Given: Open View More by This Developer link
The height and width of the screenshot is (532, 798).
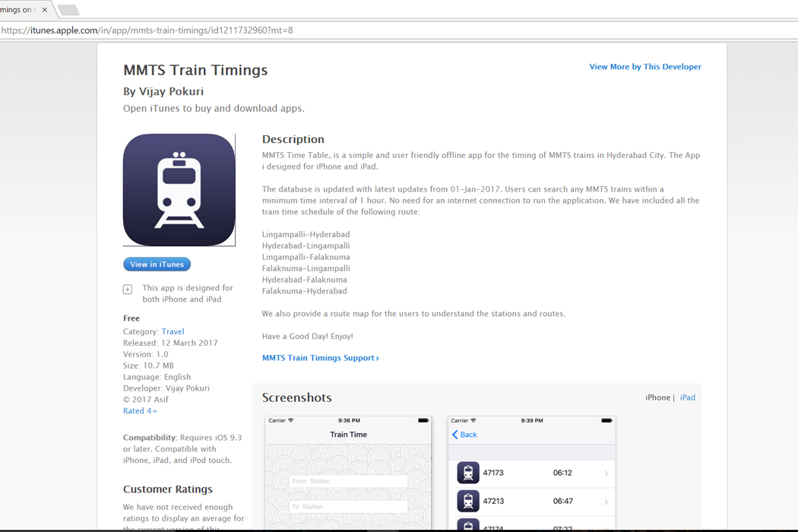Looking at the screenshot, I should [x=644, y=67].
